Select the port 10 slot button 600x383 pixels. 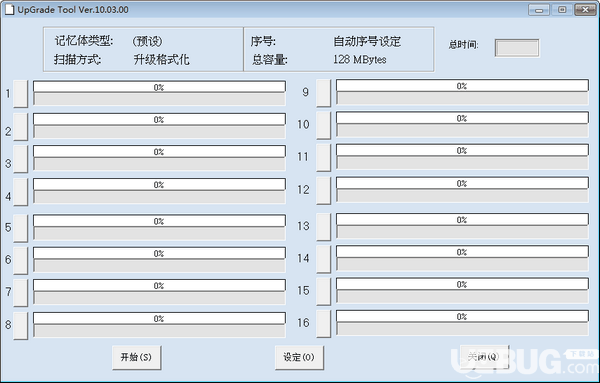tap(324, 125)
